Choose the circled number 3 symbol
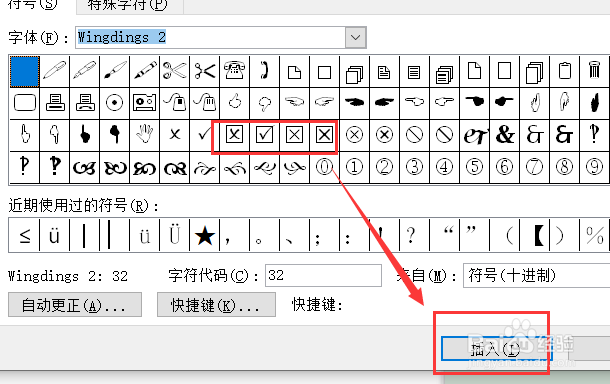610x384 pixels. click(414, 167)
